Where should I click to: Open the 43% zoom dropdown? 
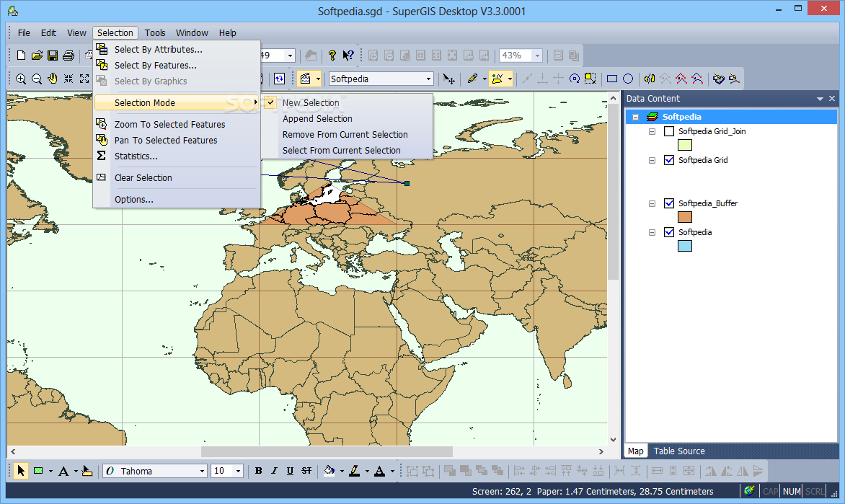536,56
